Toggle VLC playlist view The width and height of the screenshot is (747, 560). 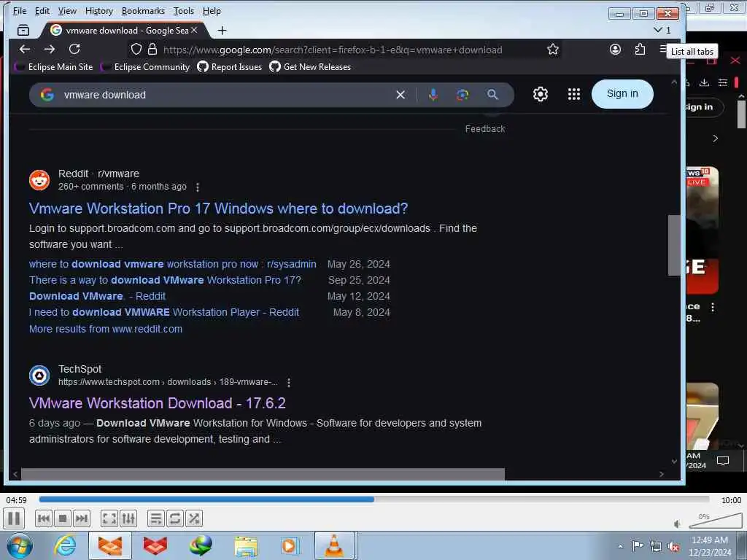155,518
